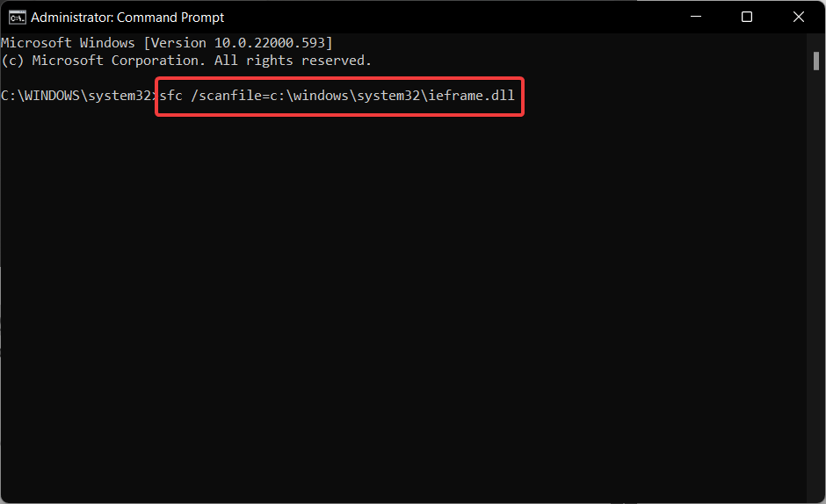Click the vertical scrollbar thumb
Image resolution: width=826 pixels, height=504 pixels.
click(x=815, y=61)
